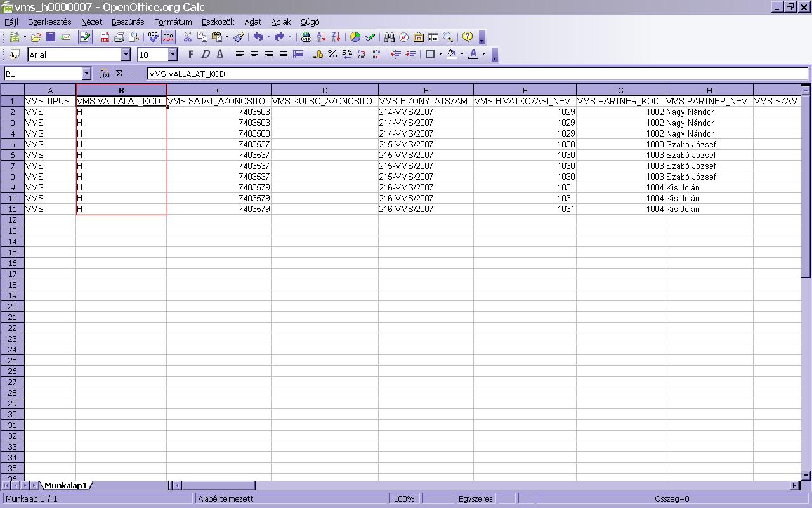Click the Sum sigma icon

click(119, 74)
